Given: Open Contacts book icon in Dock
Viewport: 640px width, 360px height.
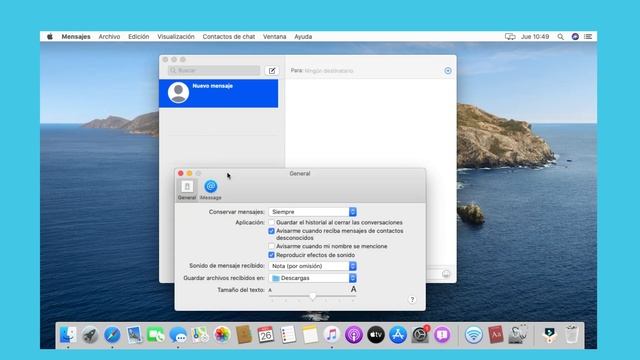Looking at the screenshot, I should pos(244,335).
